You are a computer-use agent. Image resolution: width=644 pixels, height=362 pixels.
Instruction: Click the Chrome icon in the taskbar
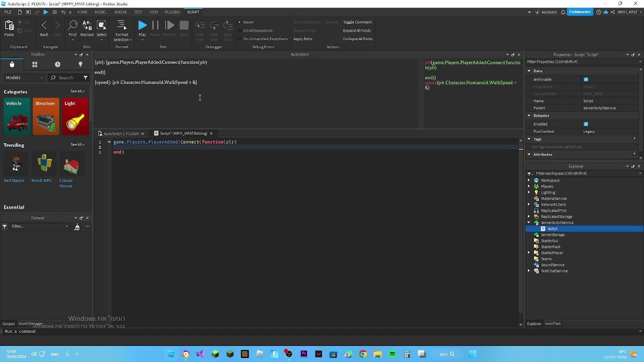[x=363, y=354]
